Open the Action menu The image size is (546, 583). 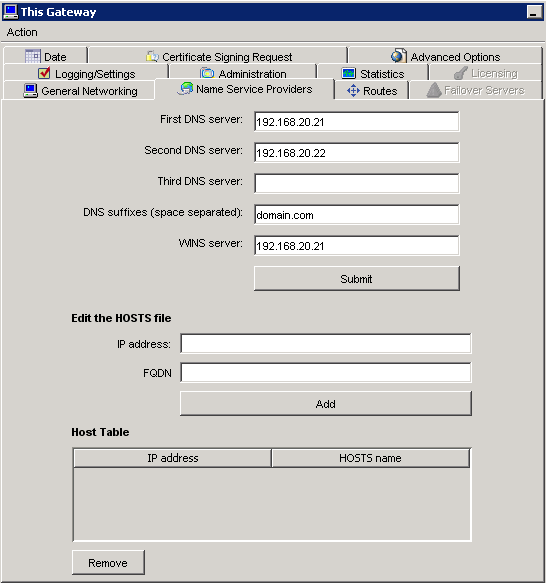pyautogui.click(x=22, y=32)
